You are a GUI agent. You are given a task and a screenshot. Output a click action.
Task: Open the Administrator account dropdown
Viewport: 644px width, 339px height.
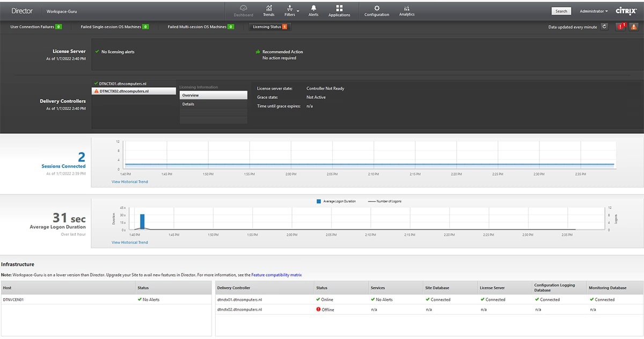592,11
